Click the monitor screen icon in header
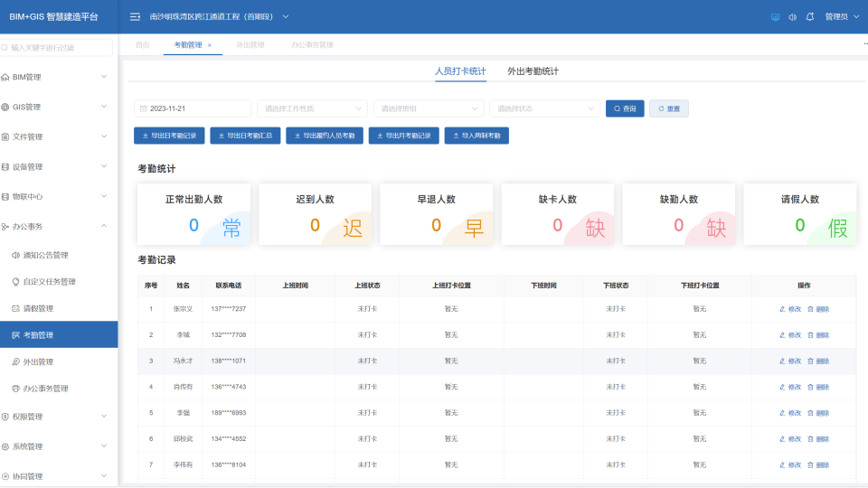Screen dimensions: 868x488 775,16
